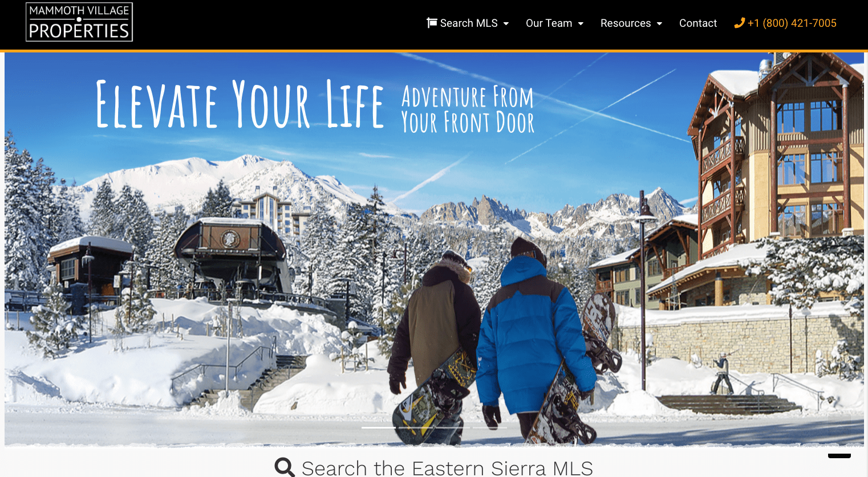Image resolution: width=868 pixels, height=477 pixels.
Task: Expand the Our Team dropdown caret
Action: pos(581,23)
